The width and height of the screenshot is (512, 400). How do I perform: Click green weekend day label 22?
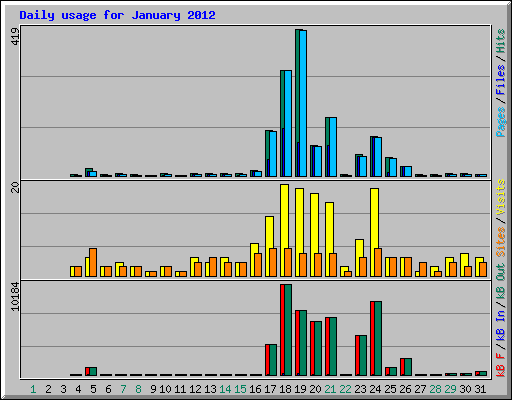point(345,389)
